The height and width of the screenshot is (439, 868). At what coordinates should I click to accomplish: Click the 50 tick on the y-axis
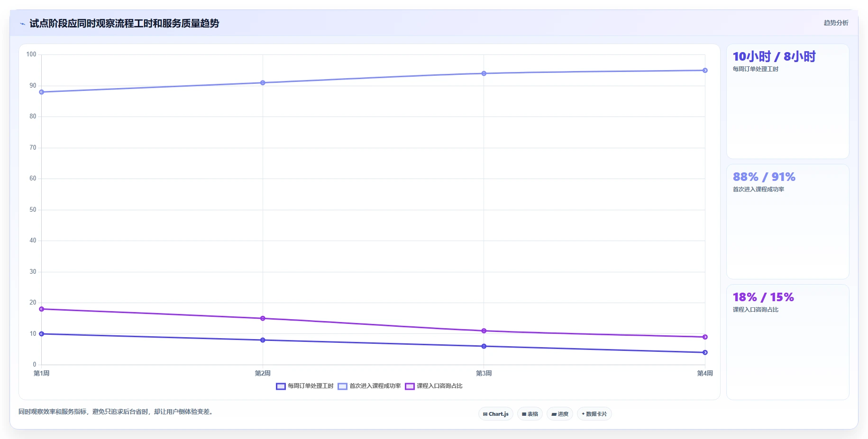click(33, 210)
